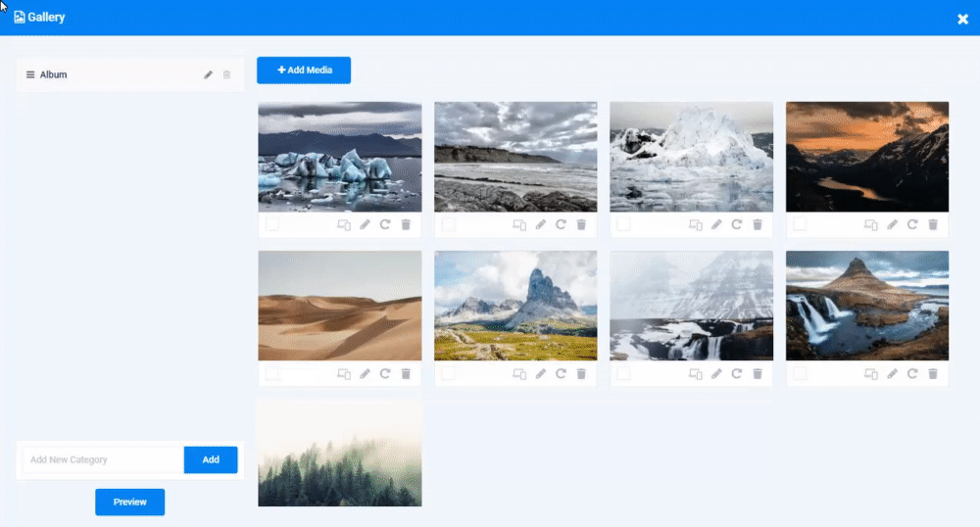980x527 pixels.
Task: Select the misty forest thumbnail
Action: click(340, 454)
